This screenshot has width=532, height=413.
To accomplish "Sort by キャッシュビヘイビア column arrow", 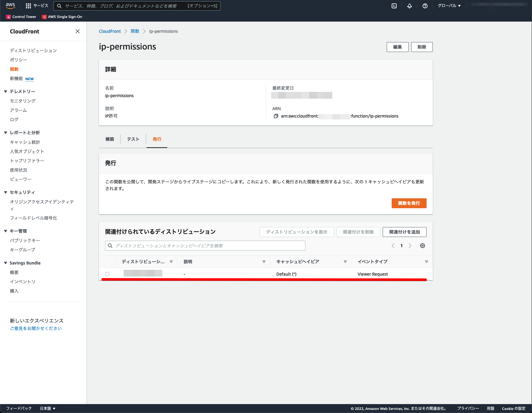I will point(345,262).
